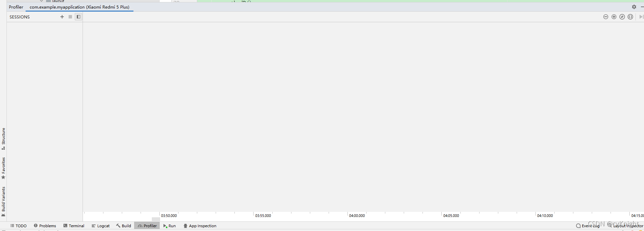Image resolution: width=644 pixels, height=231 pixels.
Task: Collapse the layout folder tree arrow
Action: pyautogui.click(x=41, y=1)
